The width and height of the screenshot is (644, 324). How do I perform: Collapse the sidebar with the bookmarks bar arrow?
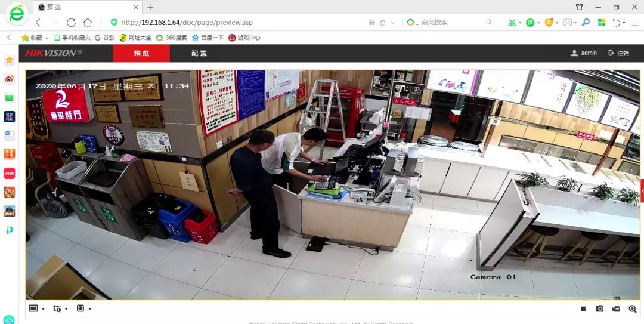point(10,38)
